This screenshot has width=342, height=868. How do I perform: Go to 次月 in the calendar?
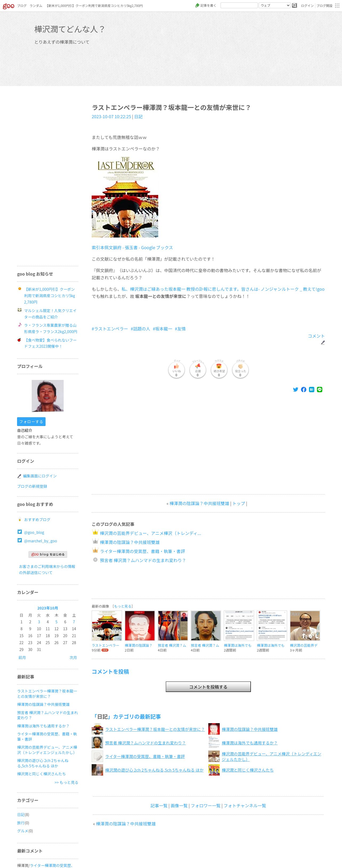pyautogui.click(x=73, y=657)
